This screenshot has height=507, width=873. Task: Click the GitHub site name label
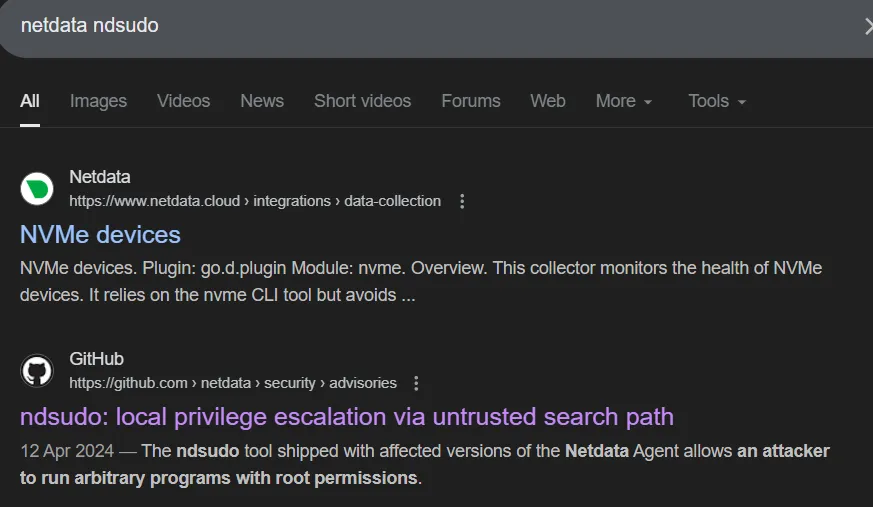pos(96,359)
